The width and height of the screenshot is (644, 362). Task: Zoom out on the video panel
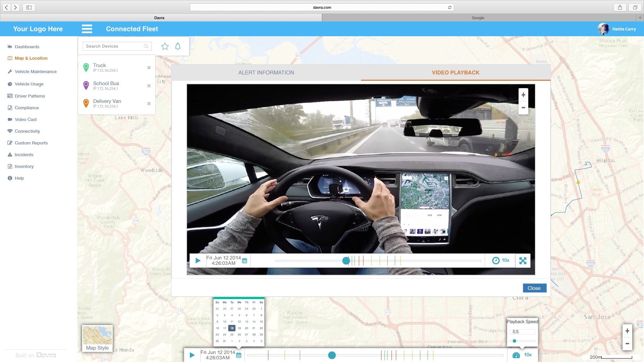coord(523,108)
